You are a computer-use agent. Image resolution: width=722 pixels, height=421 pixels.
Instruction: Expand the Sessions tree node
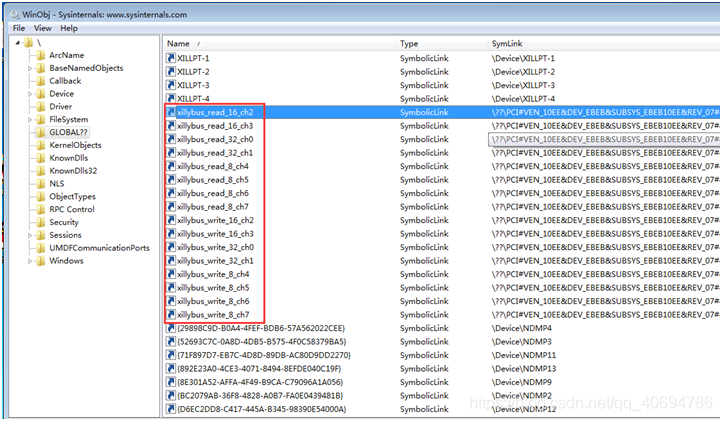pos(30,235)
